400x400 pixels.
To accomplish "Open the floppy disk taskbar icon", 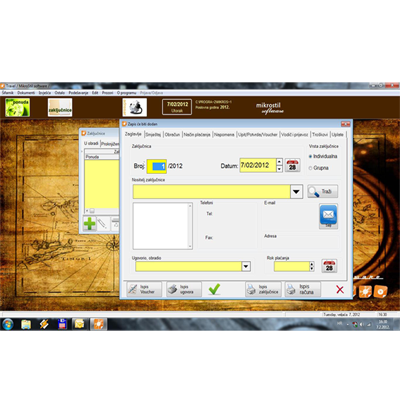I will (x=62, y=324).
